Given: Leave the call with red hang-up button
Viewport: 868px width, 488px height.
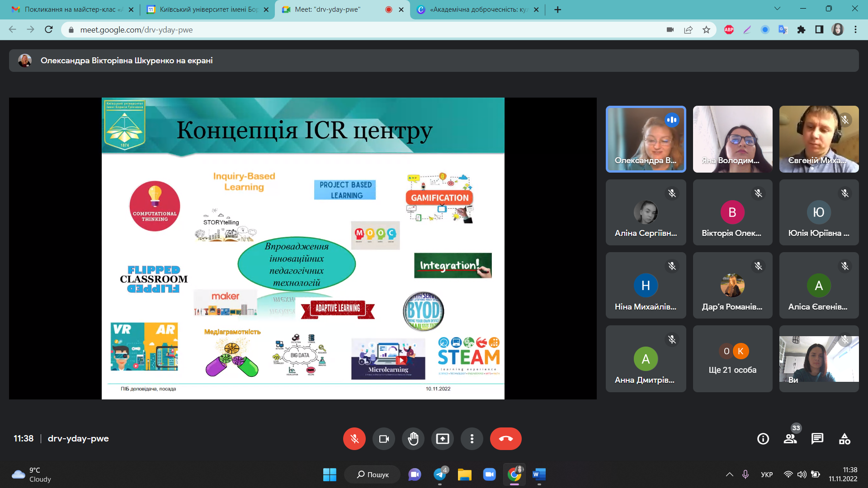Looking at the screenshot, I should coord(505,439).
